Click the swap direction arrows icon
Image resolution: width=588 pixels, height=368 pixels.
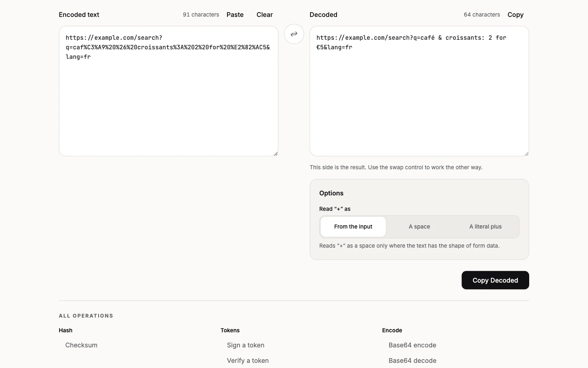pyautogui.click(x=294, y=34)
